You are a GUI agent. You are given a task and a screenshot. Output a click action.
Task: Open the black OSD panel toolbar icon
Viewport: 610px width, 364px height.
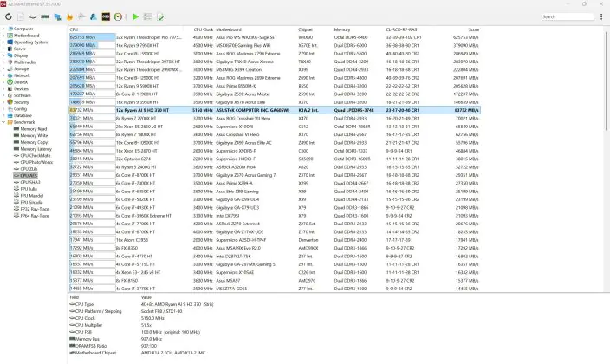click(106, 16)
